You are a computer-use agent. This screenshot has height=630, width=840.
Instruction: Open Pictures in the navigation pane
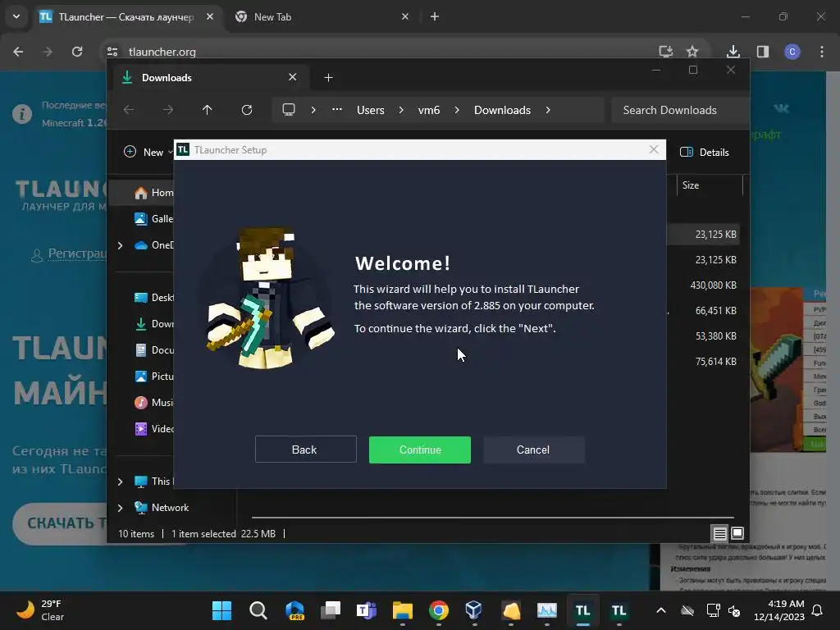[x=153, y=376]
